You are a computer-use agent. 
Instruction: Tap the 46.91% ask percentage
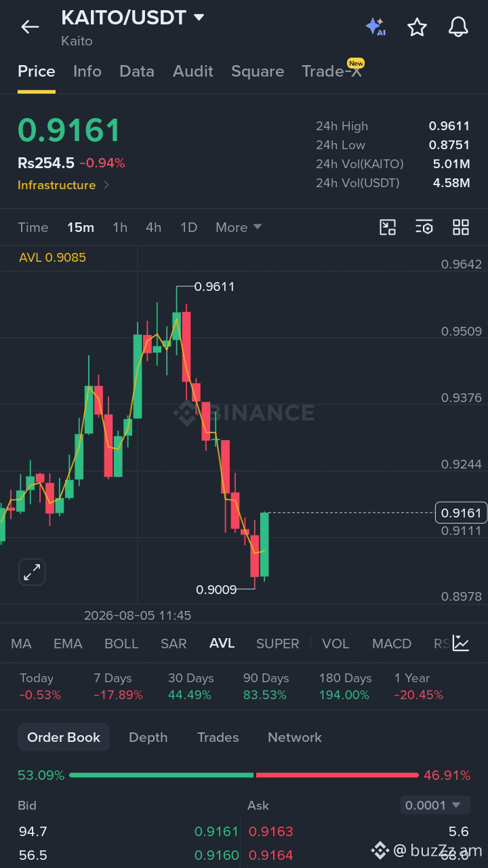tap(447, 775)
